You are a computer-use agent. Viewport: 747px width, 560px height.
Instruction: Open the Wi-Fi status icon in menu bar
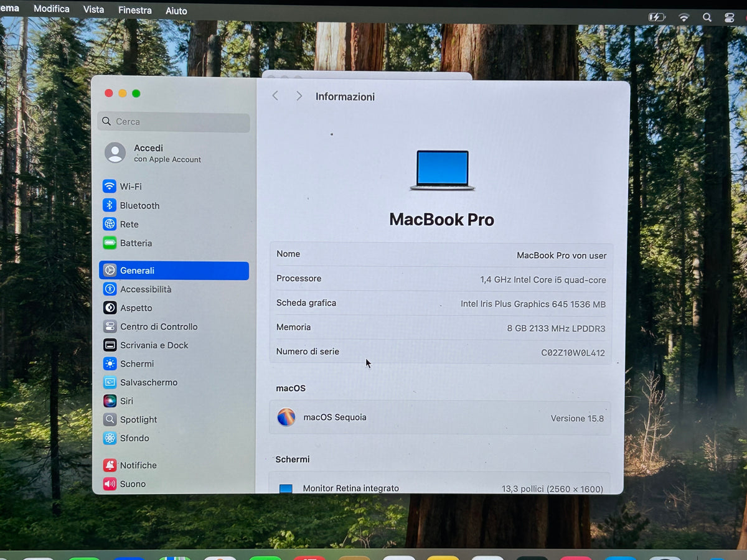(x=684, y=17)
